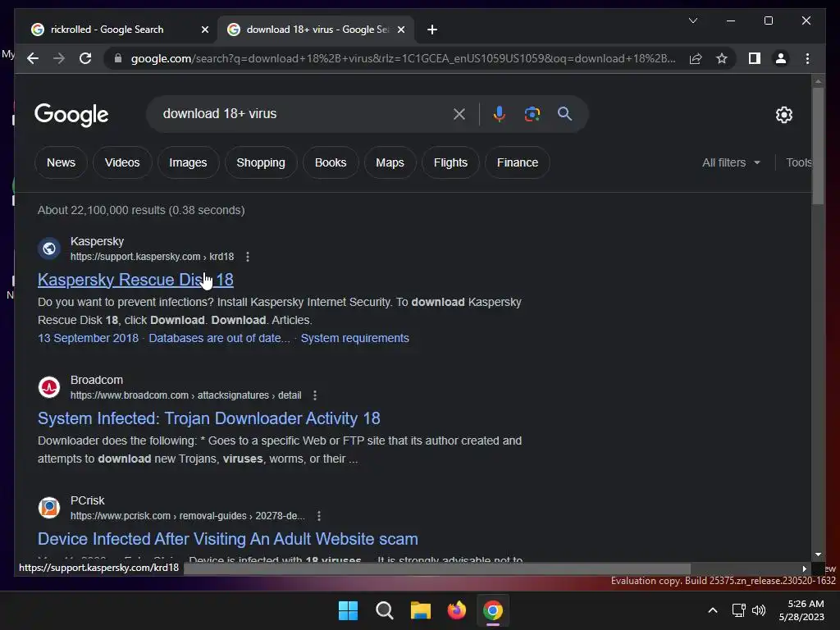Click the address bar URL
Screen dimensions: 840x630
coord(403,58)
